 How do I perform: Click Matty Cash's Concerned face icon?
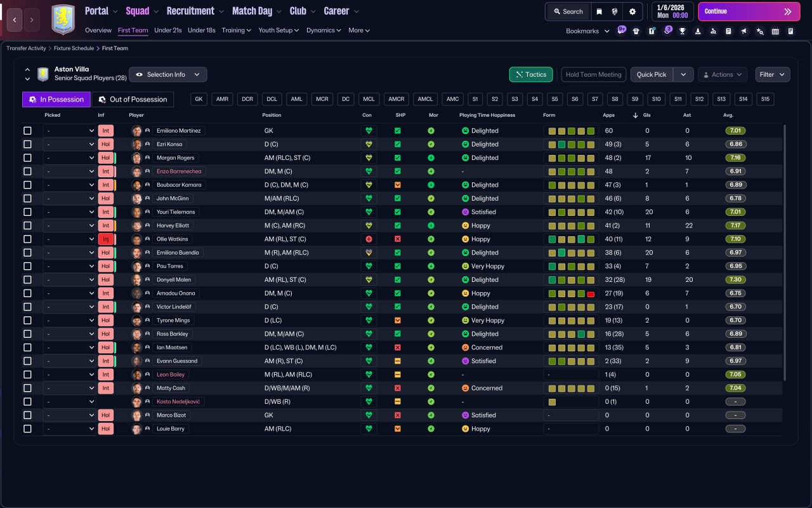[x=465, y=388]
